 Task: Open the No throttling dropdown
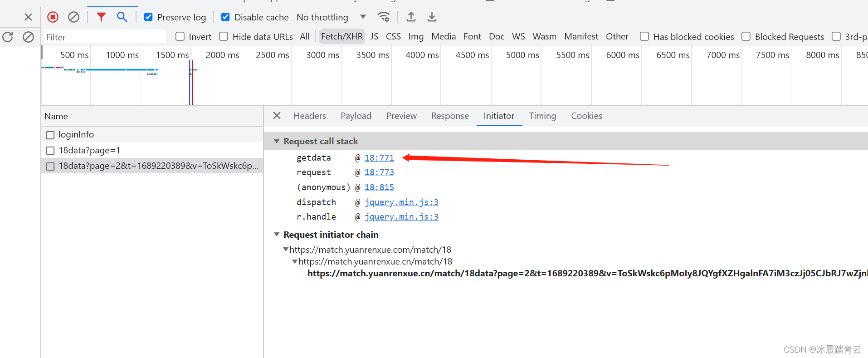[331, 17]
